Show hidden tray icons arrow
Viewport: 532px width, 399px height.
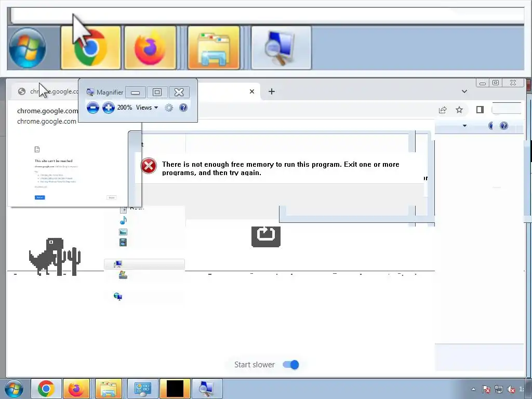[x=473, y=389]
